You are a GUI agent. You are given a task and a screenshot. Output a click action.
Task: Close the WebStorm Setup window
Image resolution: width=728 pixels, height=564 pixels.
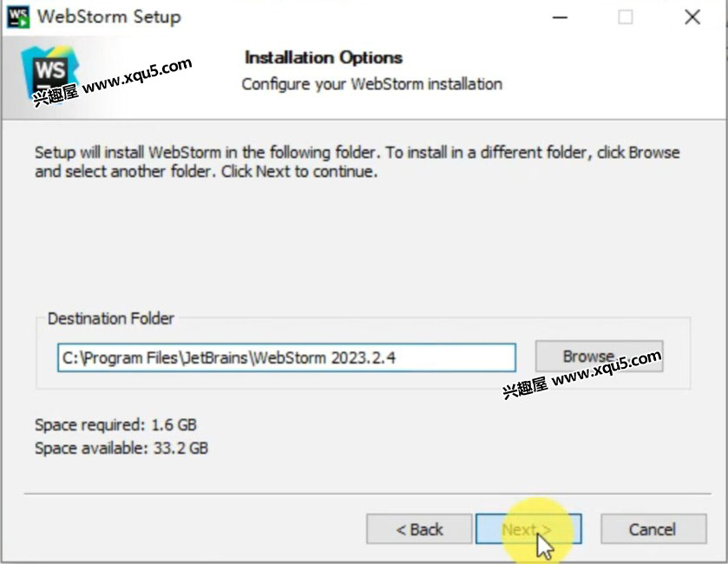[x=692, y=17]
